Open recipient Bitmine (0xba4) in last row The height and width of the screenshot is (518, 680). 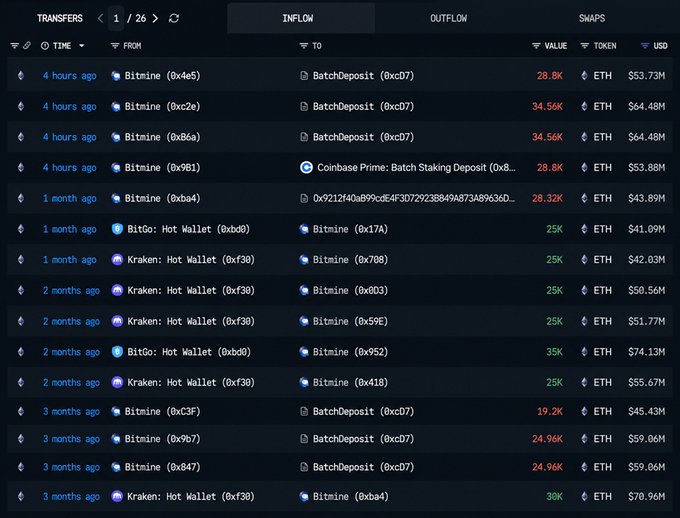click(x=350, y=496)
